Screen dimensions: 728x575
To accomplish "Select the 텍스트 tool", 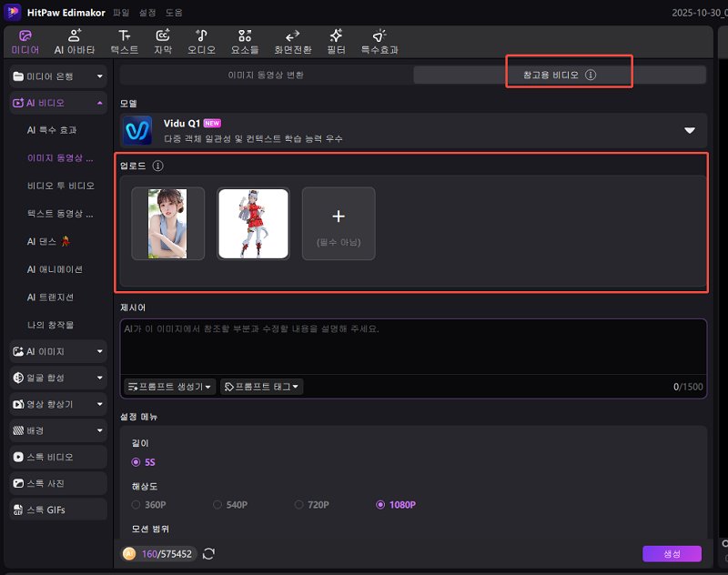I will (x=124, y=40).
